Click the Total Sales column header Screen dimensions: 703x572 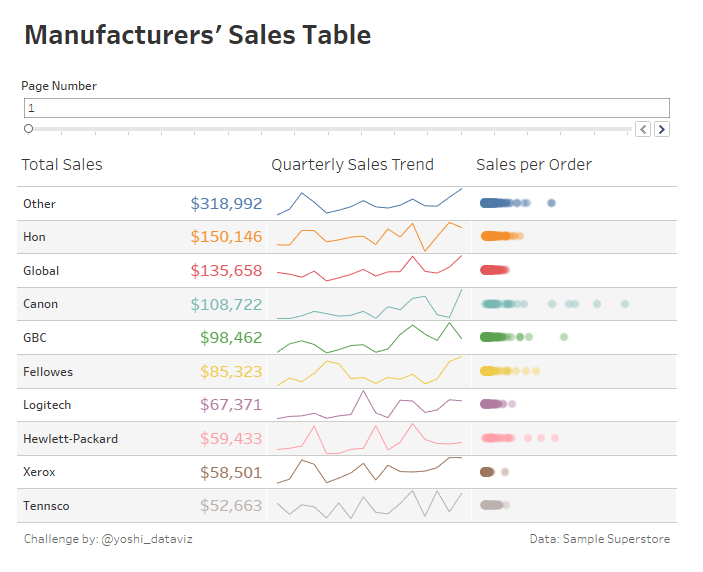click(62, 165)
